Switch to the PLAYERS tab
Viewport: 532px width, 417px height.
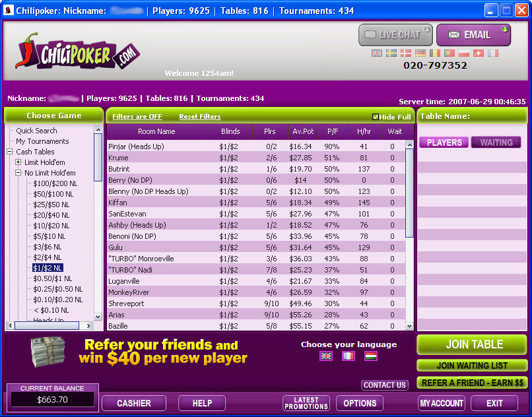coord(444,143)
